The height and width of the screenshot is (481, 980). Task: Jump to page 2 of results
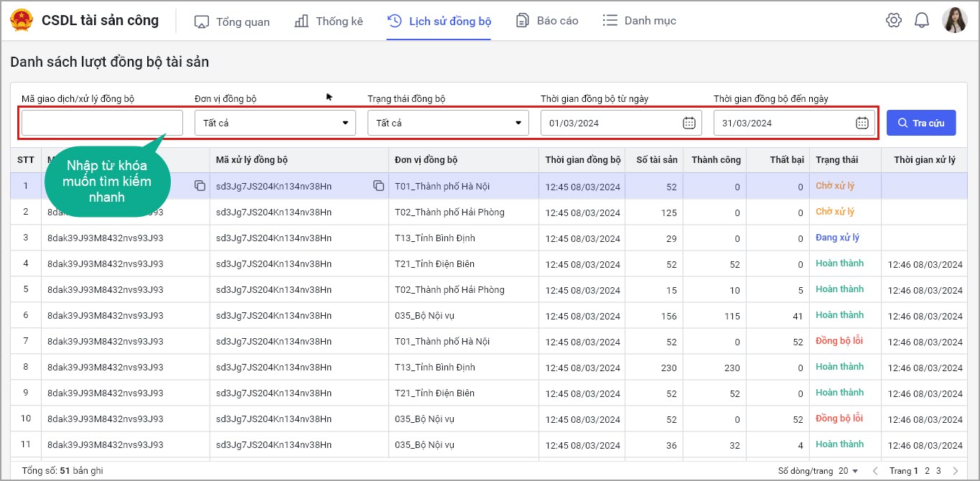coord(927,471)
